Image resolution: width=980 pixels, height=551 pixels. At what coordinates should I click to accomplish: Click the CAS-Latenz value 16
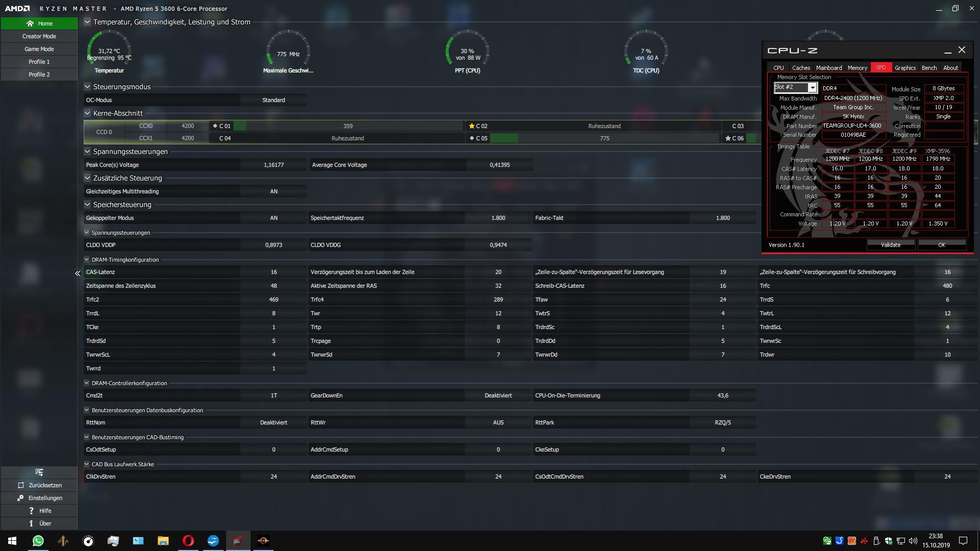[274, 272]
